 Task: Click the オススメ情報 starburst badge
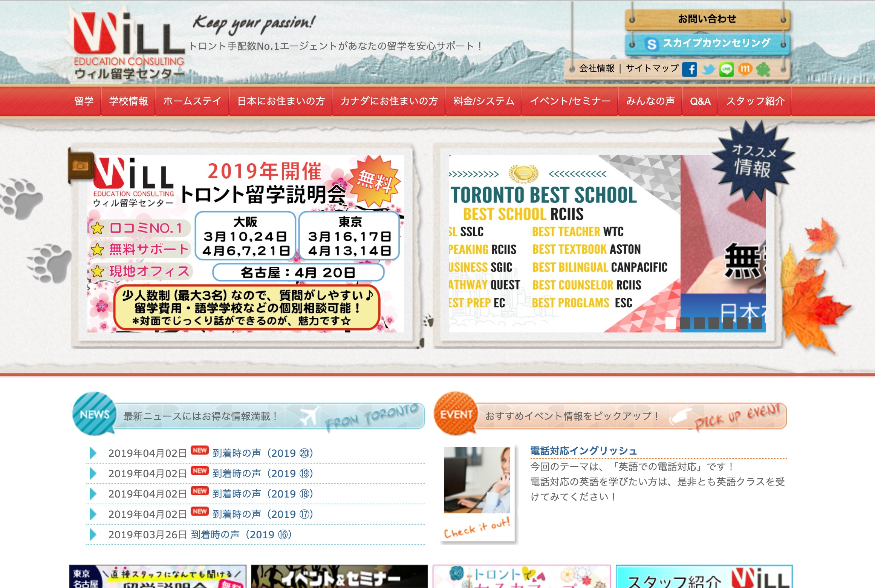[x=753, y=161]
